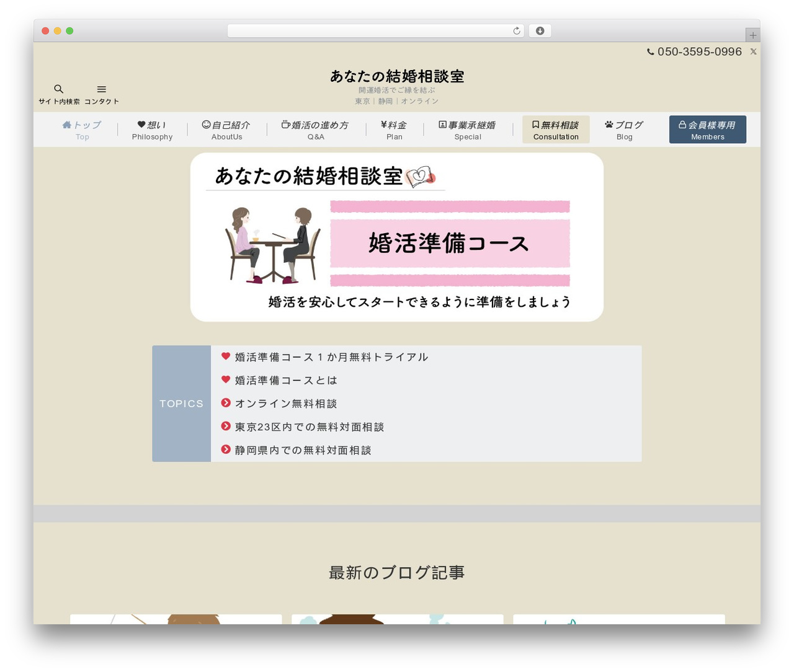Reload the page with the browser refresh icon
The width and height of the screenshot is (794, 672).
click(517, 31)
